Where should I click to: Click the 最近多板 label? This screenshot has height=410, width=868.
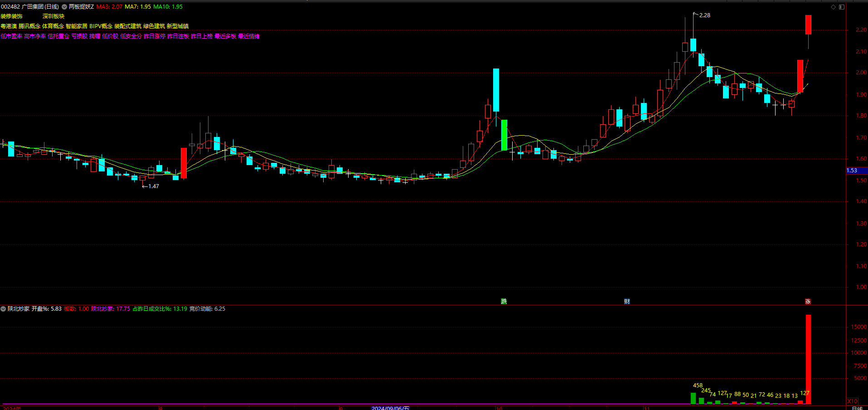[x=225, y=36]
